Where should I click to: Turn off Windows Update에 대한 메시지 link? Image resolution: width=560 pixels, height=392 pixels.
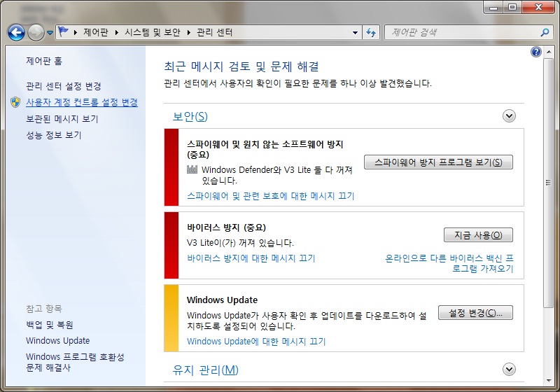coord(256,342)
